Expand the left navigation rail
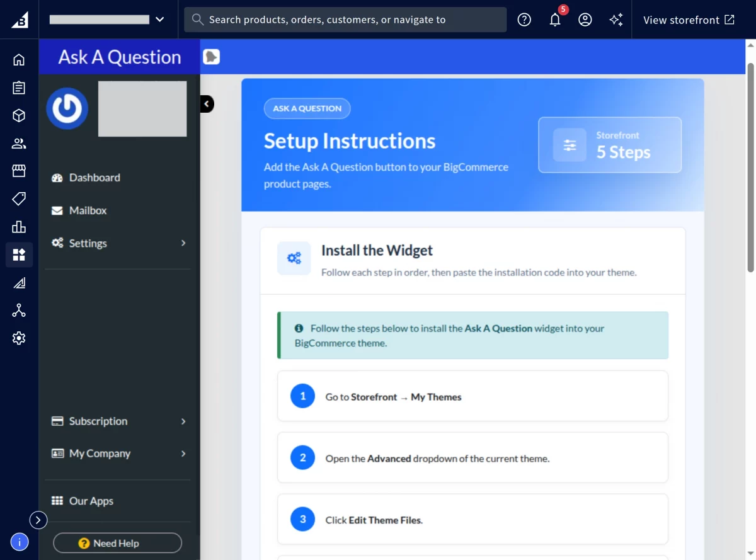 pos(38,520)
